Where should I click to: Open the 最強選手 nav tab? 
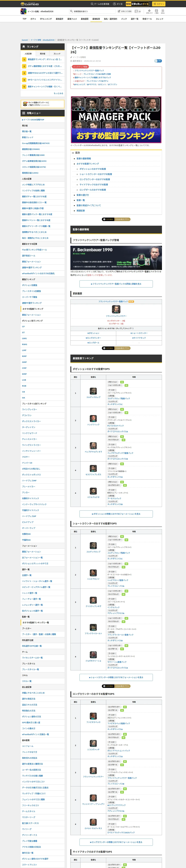(59, 19)
